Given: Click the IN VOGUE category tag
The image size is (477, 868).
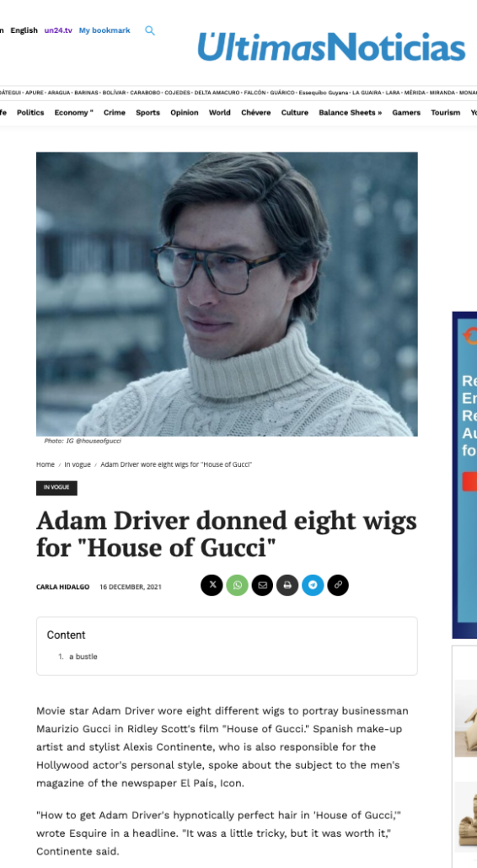Looking at the screenshot, I should [x=56, y=488].
